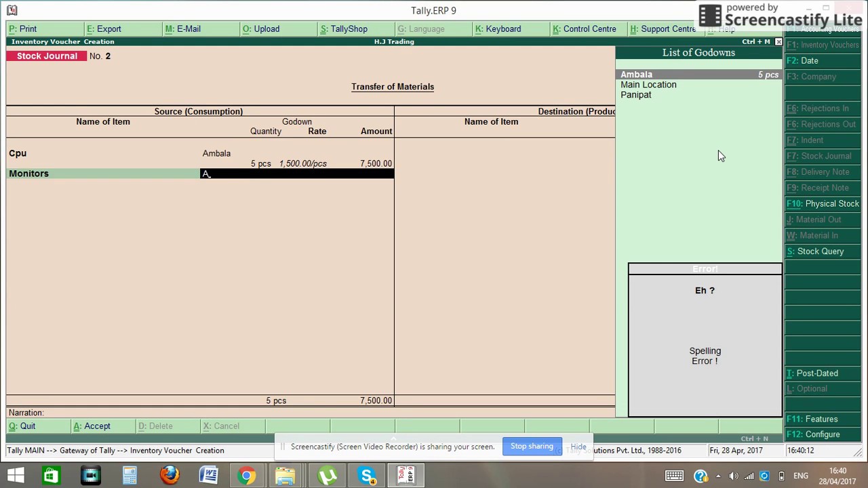
Task: Click the help tray icon
Action: click(701, 476)
